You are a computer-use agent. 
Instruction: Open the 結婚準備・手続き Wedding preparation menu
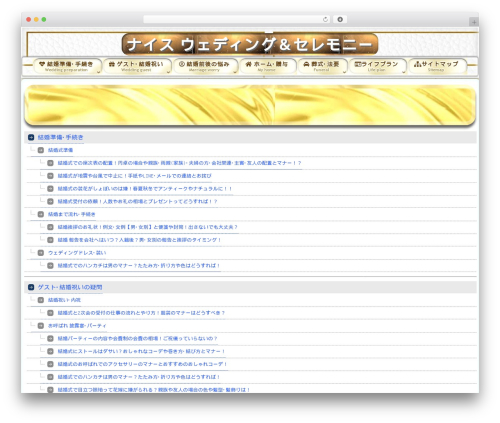tap(67, 66)
